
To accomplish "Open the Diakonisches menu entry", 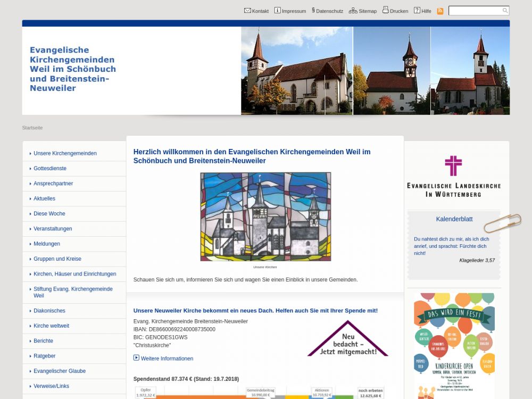I will (x=49, y=311).
